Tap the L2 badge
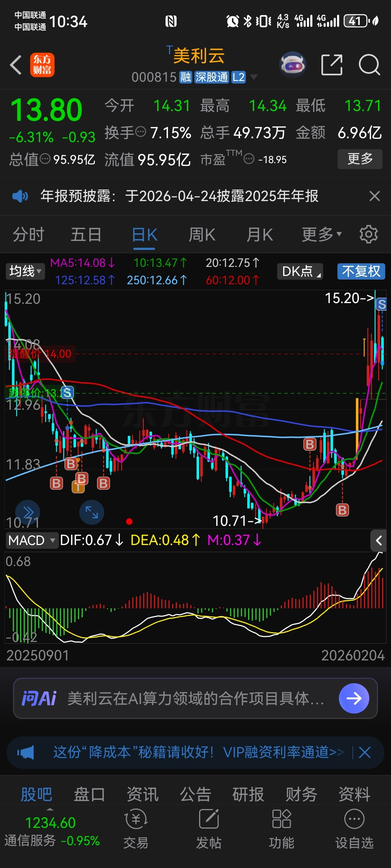391x868 pixels. pyautogui.click(x=238, y=77)
